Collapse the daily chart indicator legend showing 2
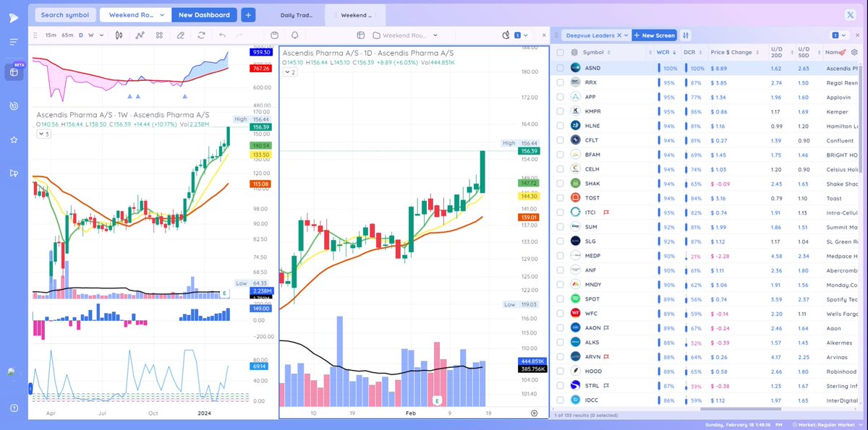Image resolution: width=868 pixels, height=430 pixels. (289, 72)
